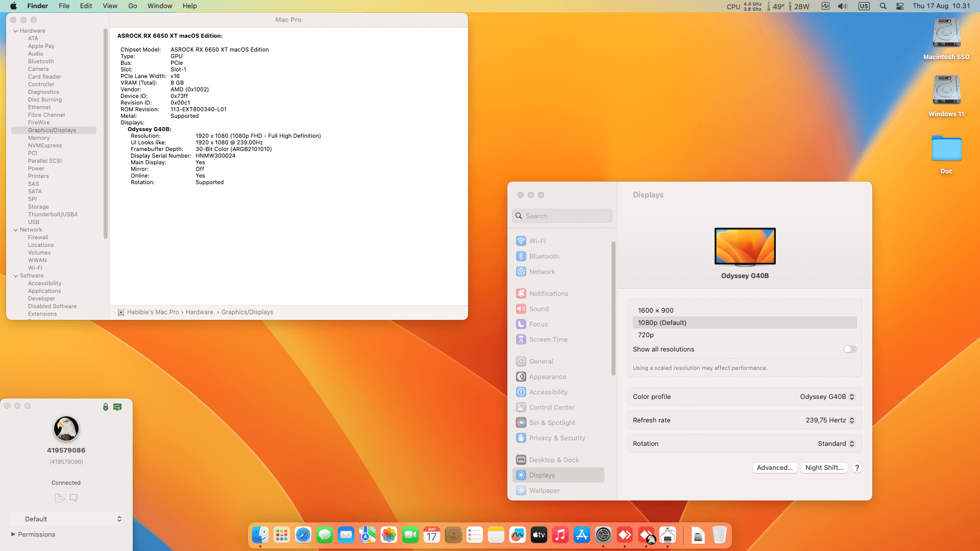Launch Maps from the Dock
This screenshot has height=551, width=980.
click(x=367, y=535)
